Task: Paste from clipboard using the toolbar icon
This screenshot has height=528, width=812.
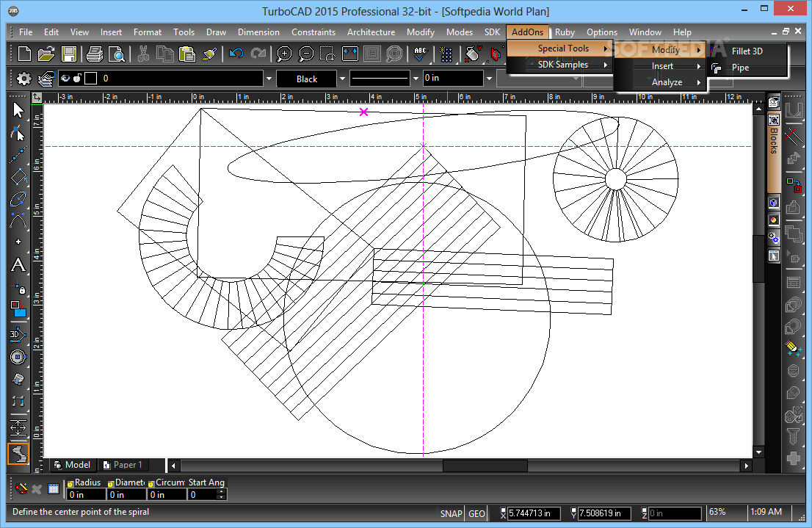Action: [x=187, y=54]
